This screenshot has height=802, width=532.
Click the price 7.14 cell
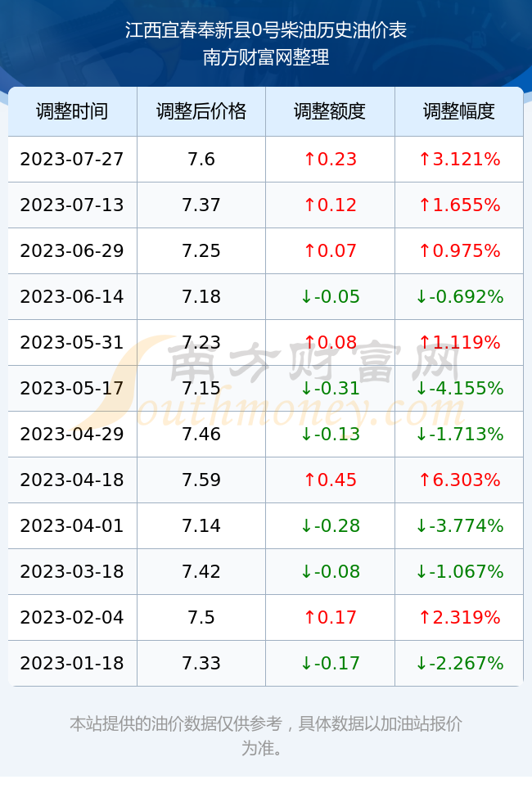point(201,525)
